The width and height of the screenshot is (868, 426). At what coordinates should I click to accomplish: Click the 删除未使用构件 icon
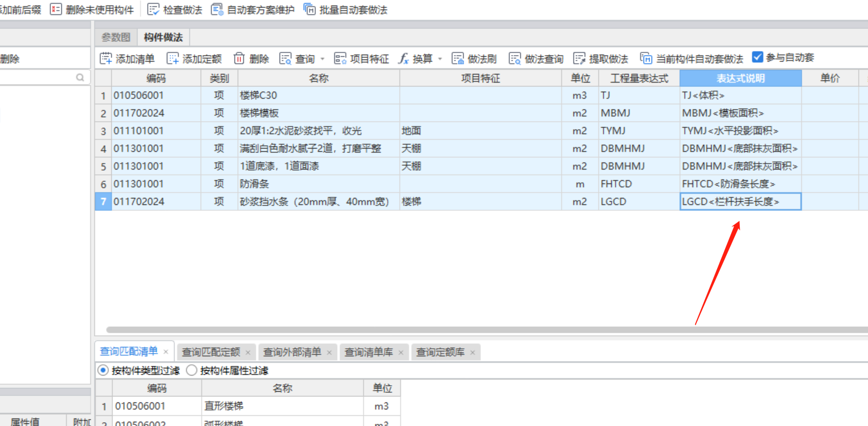click(56, 10)
